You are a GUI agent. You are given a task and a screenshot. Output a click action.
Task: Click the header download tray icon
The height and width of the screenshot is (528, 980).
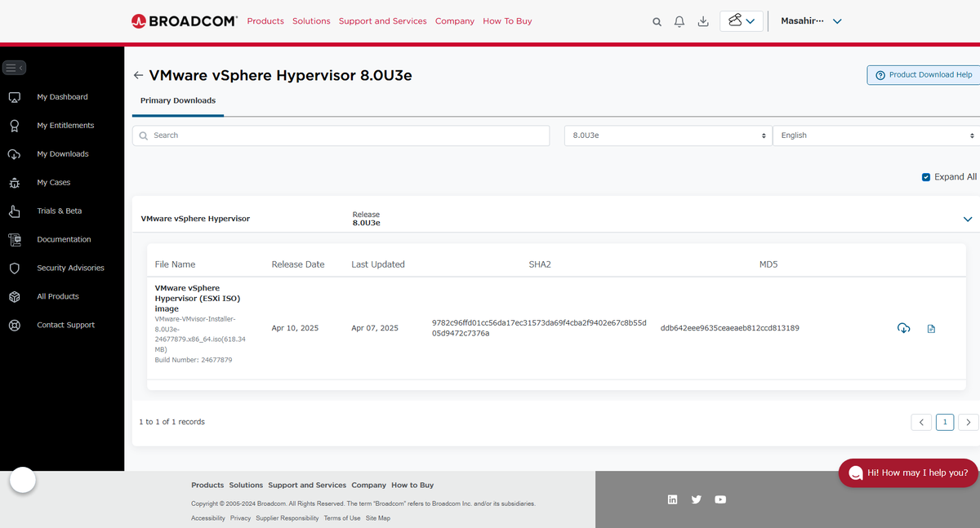click(x=703, y=21)
